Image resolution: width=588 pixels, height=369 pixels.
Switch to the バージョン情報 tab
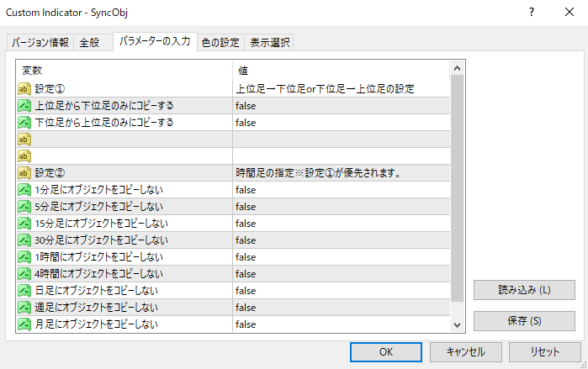(x=40, y=43)
